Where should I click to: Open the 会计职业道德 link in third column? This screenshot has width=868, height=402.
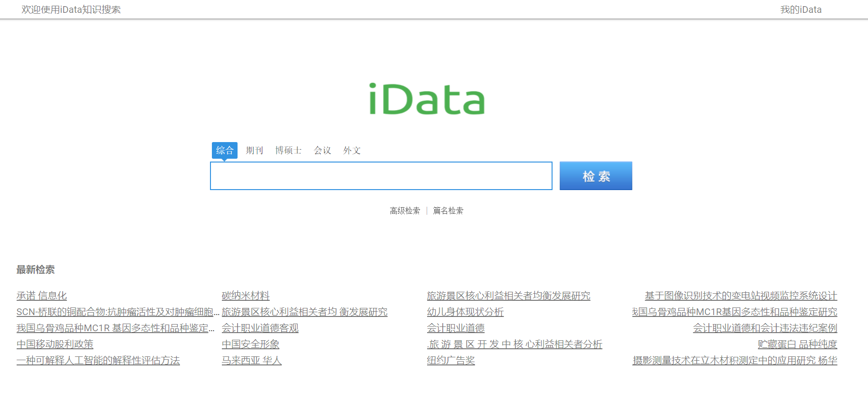click(x=456, y=328)
